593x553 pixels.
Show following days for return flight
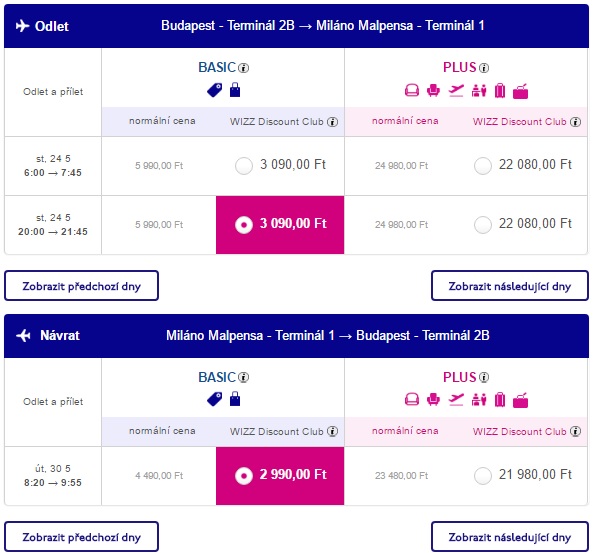(510, 537)
